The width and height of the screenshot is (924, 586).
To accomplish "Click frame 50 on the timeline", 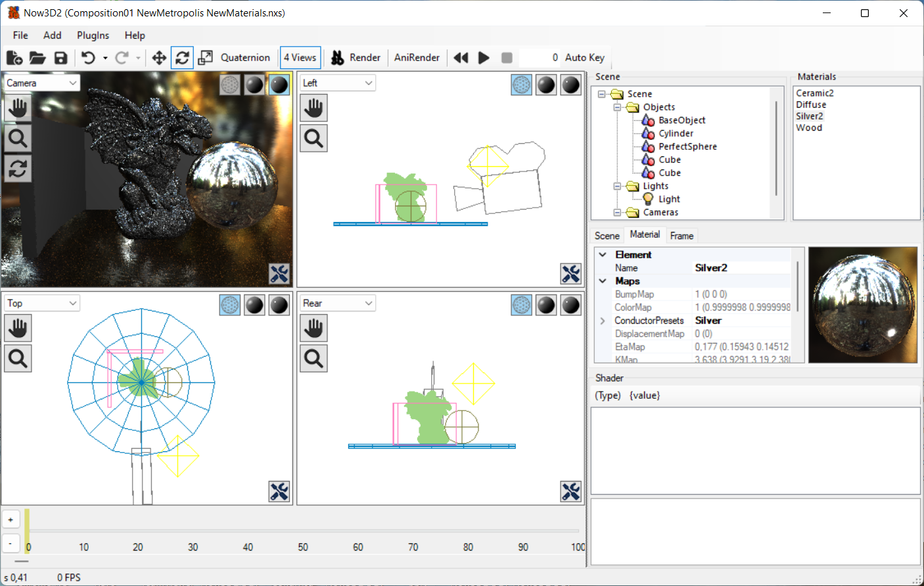I will tap(303, 547).
